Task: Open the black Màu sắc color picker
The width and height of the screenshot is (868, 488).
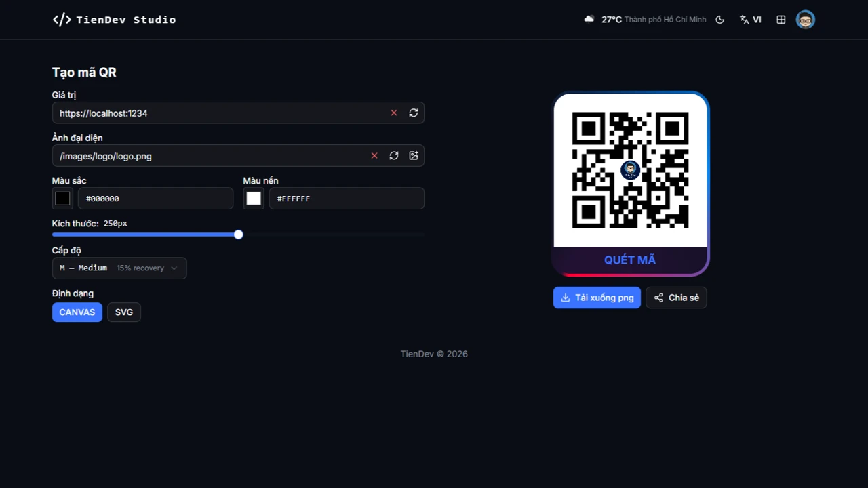Action: click(62, 198)
